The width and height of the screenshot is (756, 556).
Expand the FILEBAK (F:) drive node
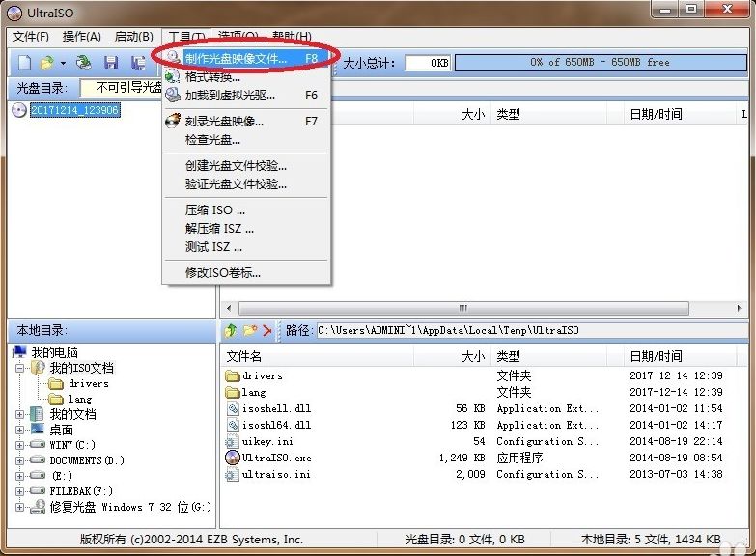tap(19, 491)
